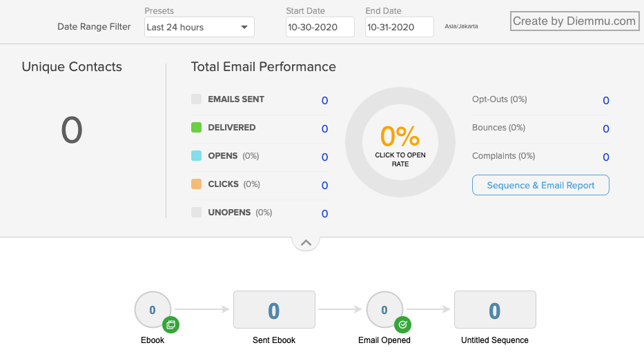This screenshot has width=644, height=361.
Task: Click the Complaints (0%) label
Action: [x=504, y=156]
